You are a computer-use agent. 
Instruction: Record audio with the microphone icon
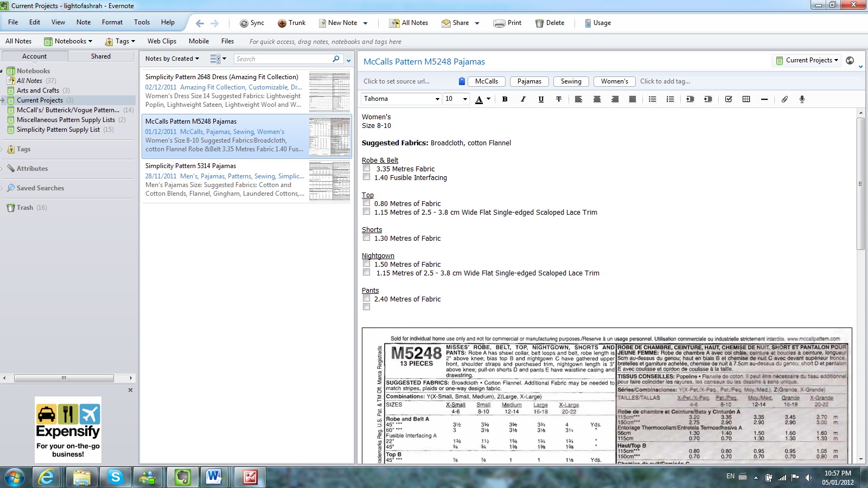tap(802, 99)
